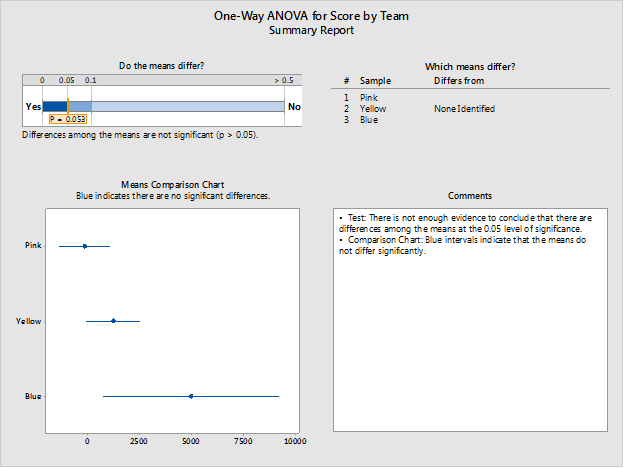Click the P = 0.053 value box
The image size is (624, 468).
[67, 119]
